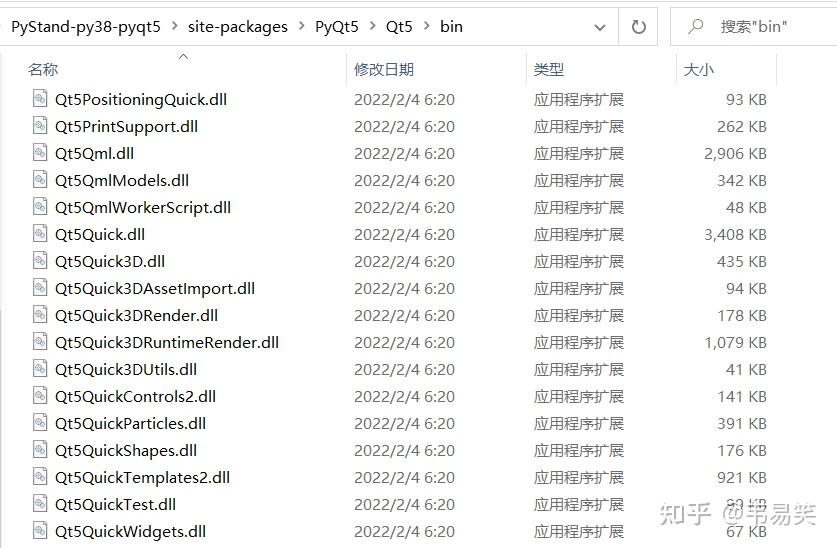The height and width of the screenshot is (548, 837).
Task: Select the Qt5Quick3DRuntimeRender.dll file name
Action: [167, 343]
